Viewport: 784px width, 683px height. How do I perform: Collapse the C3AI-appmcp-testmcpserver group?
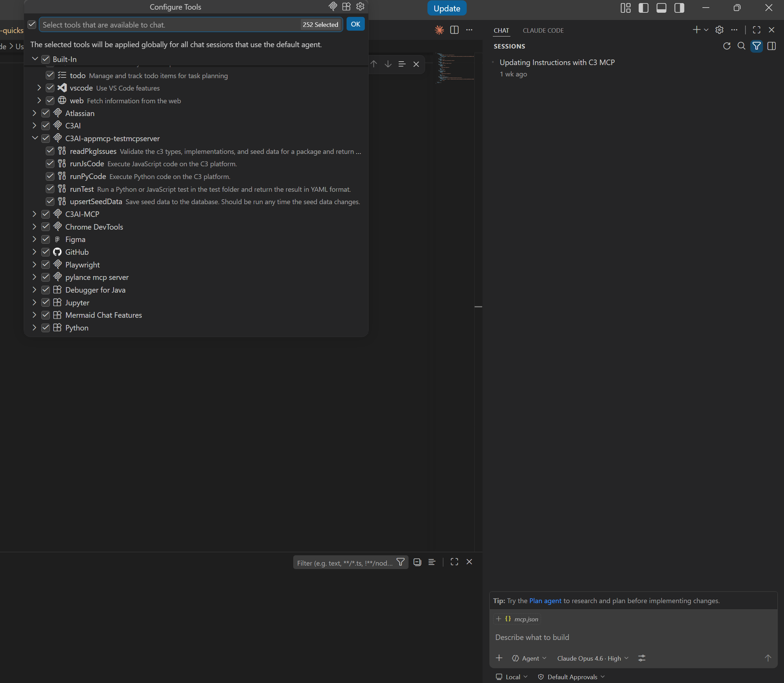tap(35, 138)
